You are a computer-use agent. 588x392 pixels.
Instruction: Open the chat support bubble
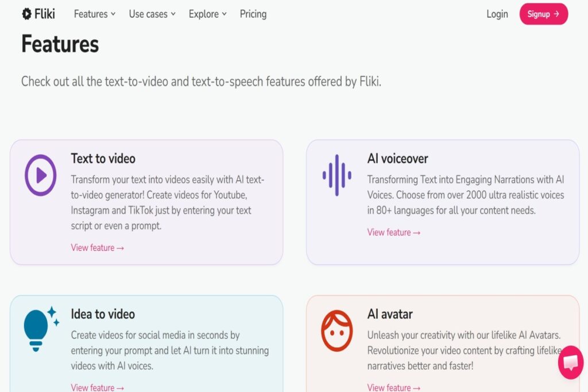[x=570, y=363]
